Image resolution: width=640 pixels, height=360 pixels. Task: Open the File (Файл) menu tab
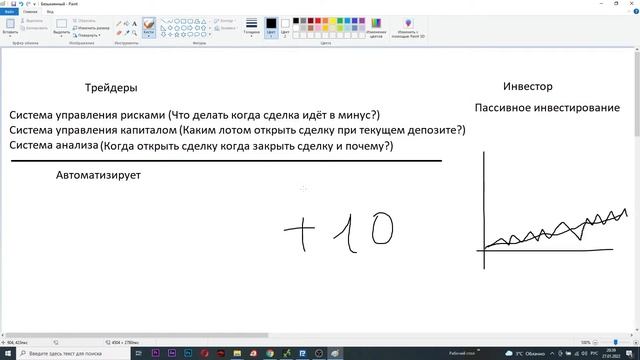point(9,12)
